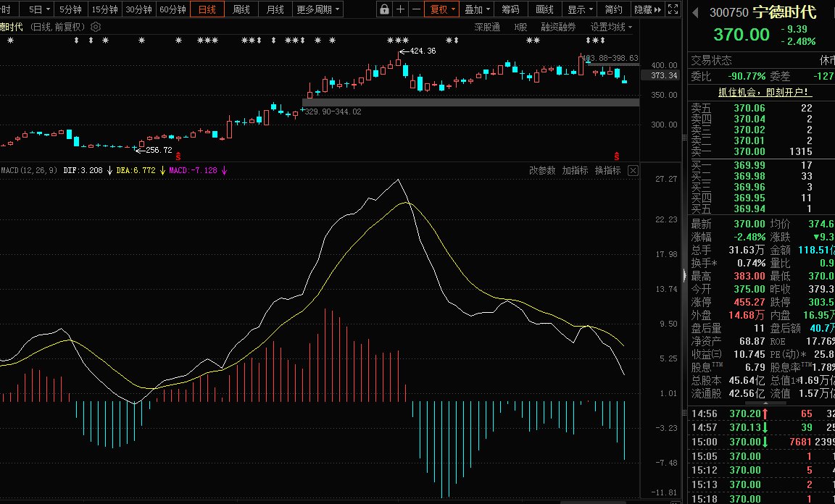Select 卖一 ask row at 370.00
Viewport: 835px width, 504px height.
tap(762, 151)
